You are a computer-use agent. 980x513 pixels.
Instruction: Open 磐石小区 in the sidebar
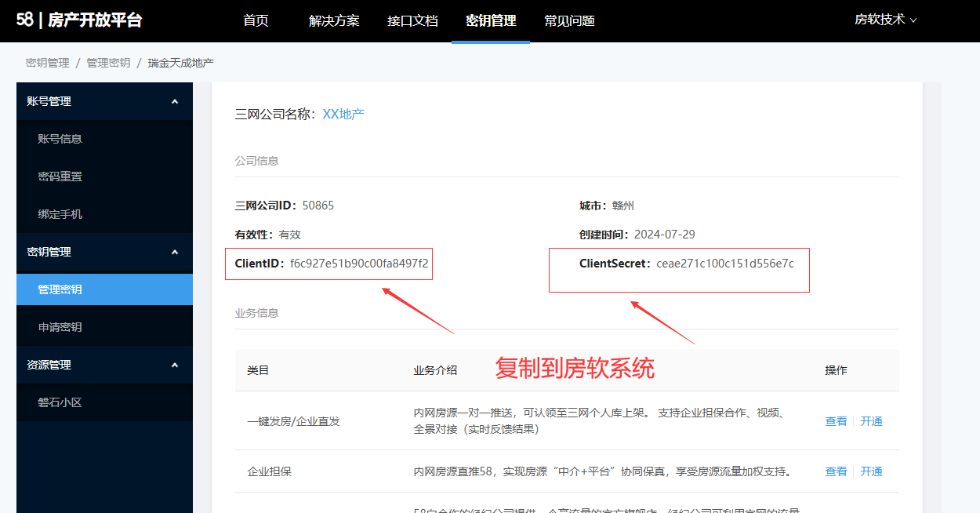click(104, 402)
